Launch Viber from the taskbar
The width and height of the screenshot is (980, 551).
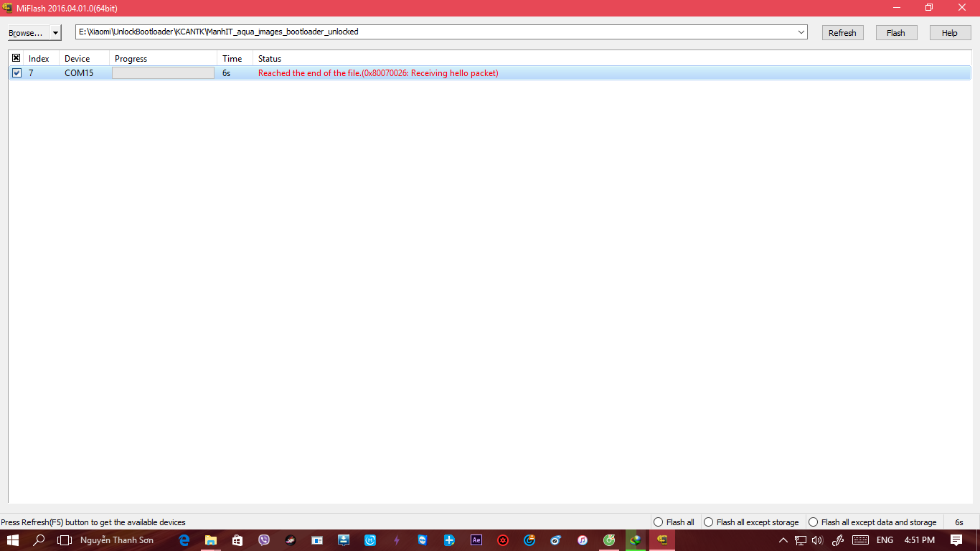click(x=264, y=540)
